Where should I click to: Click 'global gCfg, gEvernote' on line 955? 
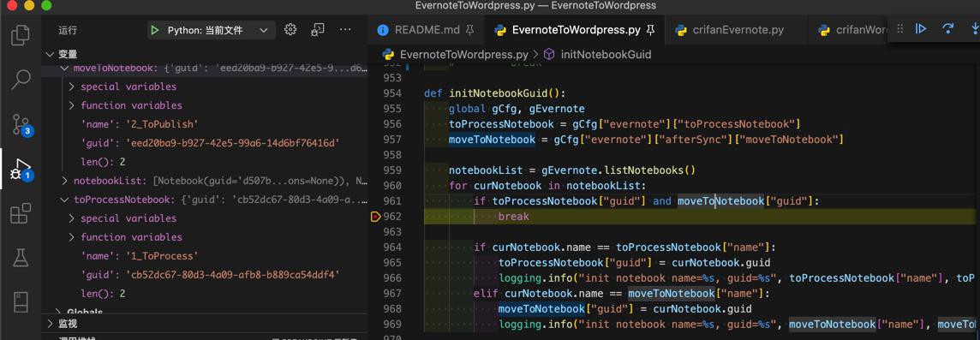(517, 109)
